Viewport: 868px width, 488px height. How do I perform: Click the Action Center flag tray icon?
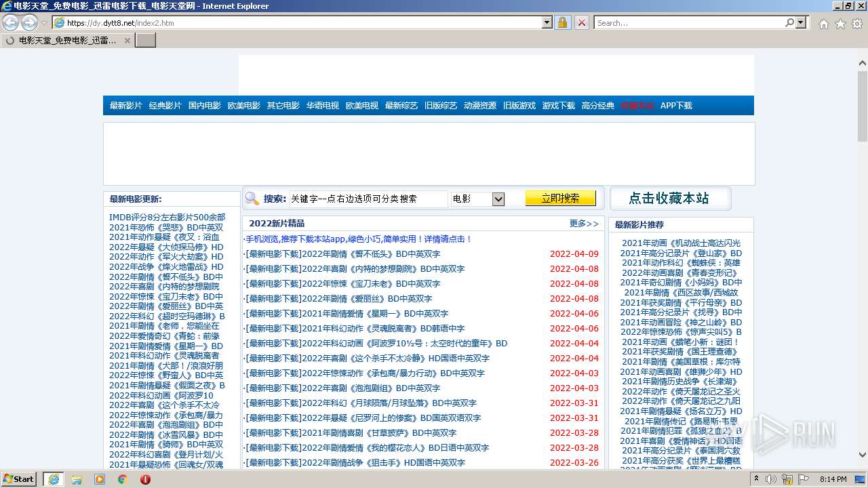point(804,479)
